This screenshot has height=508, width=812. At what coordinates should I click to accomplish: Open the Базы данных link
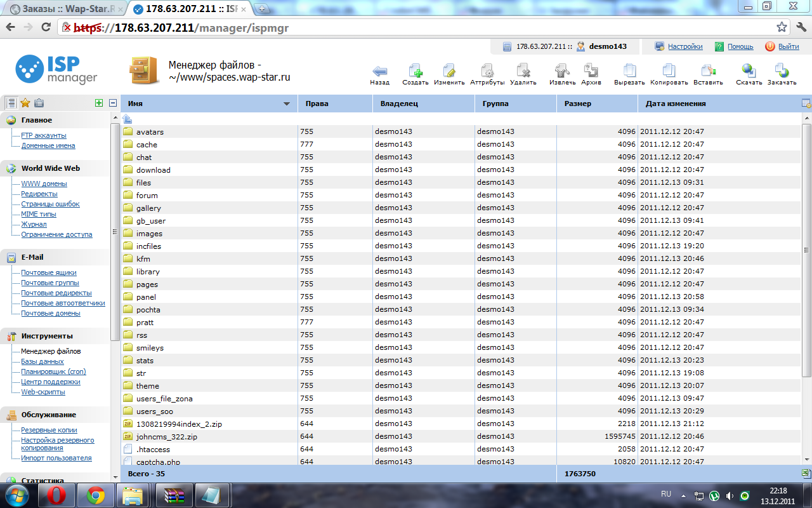pos(42,361)
